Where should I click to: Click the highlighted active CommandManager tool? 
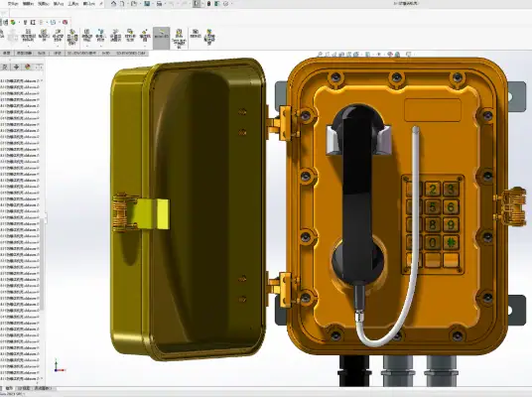click(x=161, y=38)
